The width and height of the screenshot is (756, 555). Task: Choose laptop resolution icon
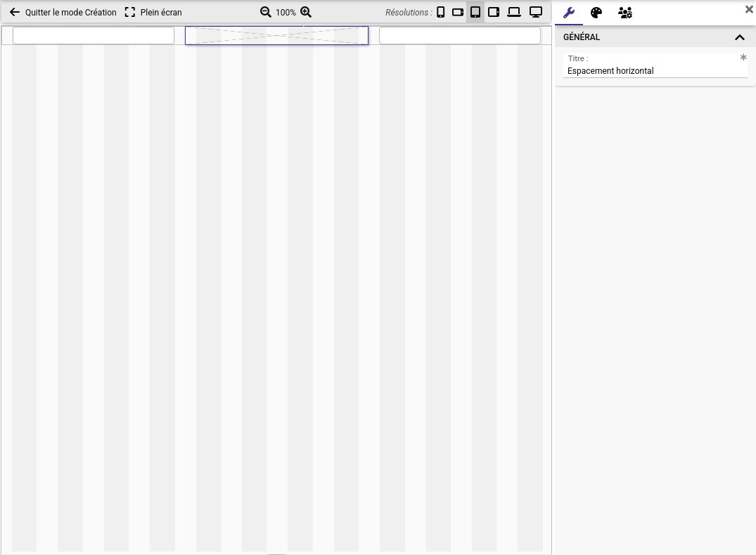(514, 12)
